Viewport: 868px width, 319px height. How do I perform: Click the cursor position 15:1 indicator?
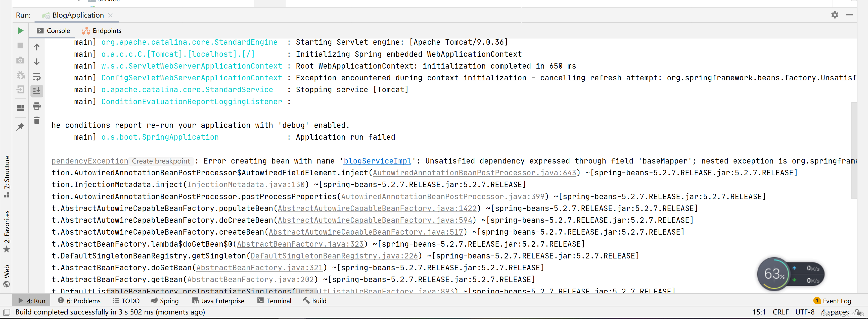point(759,312)
